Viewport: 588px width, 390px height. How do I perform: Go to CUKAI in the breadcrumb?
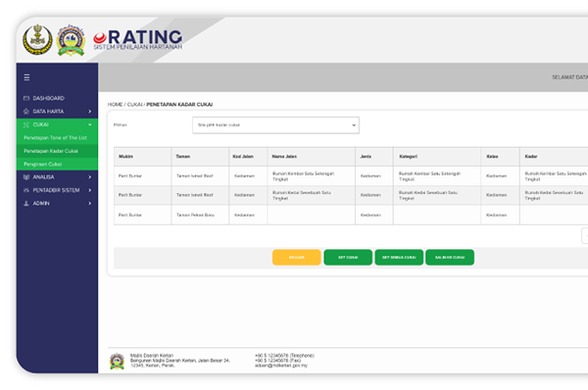[134, 105]
